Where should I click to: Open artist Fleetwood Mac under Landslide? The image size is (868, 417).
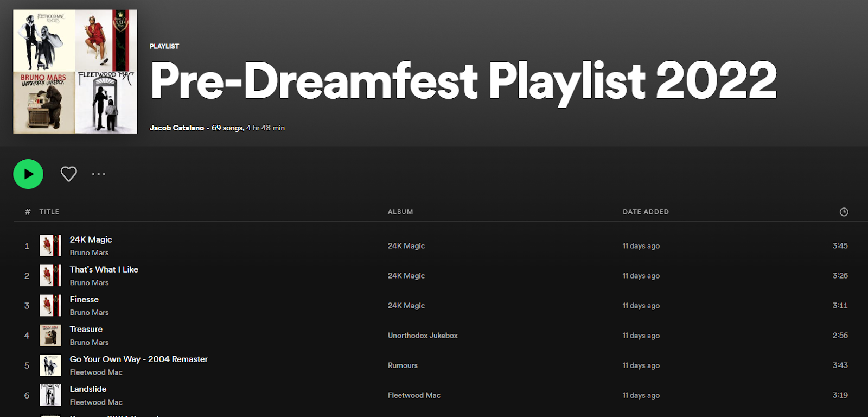coord(96,402)
